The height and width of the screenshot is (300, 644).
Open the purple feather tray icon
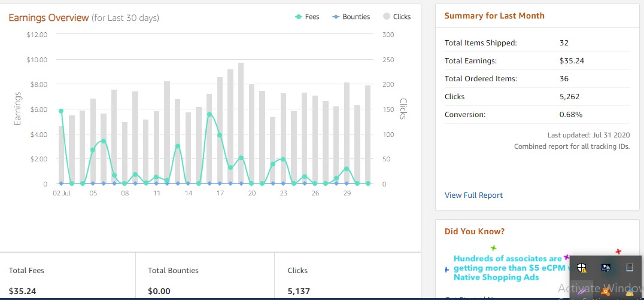coord(581,291)
